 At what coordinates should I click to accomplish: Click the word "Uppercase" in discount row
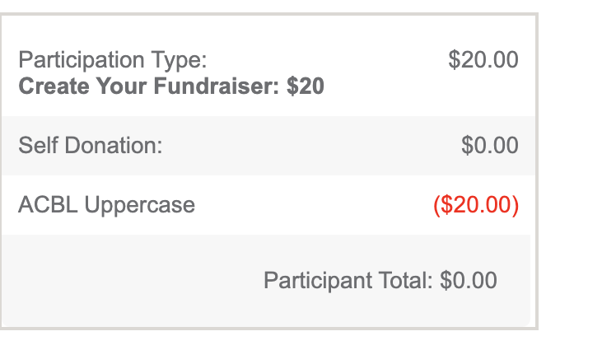[140, 204]
